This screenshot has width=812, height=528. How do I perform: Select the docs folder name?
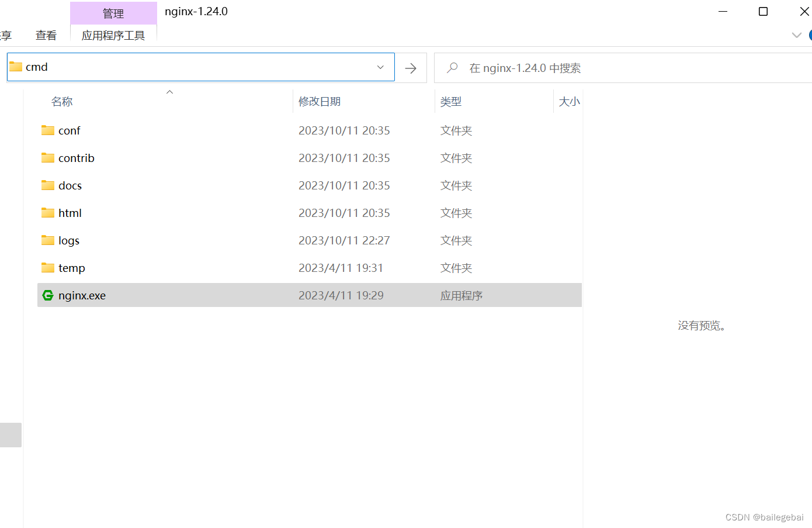(70, 185)
